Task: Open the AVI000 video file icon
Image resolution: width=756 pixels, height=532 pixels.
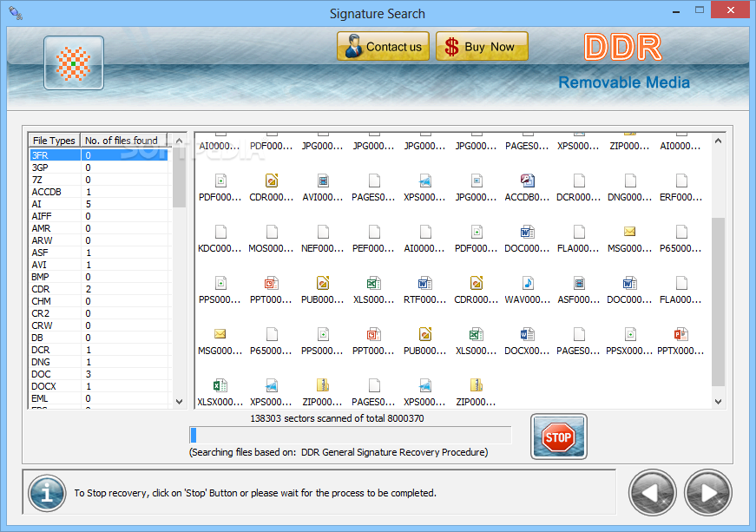Action: (323, 181)
